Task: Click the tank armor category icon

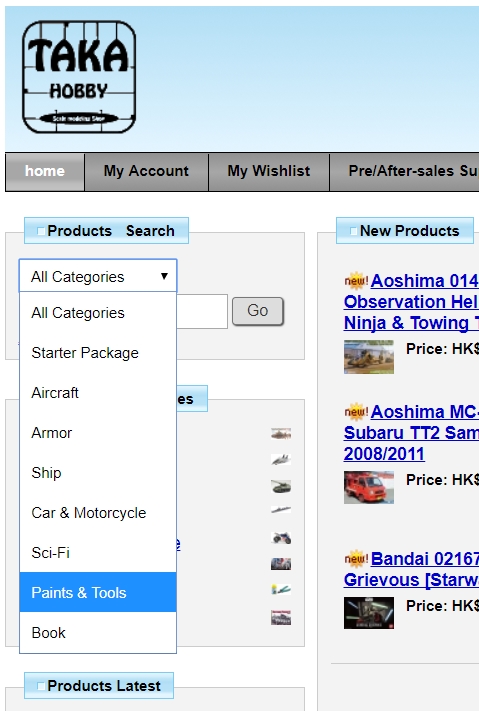Action: [x=281, y=487]
